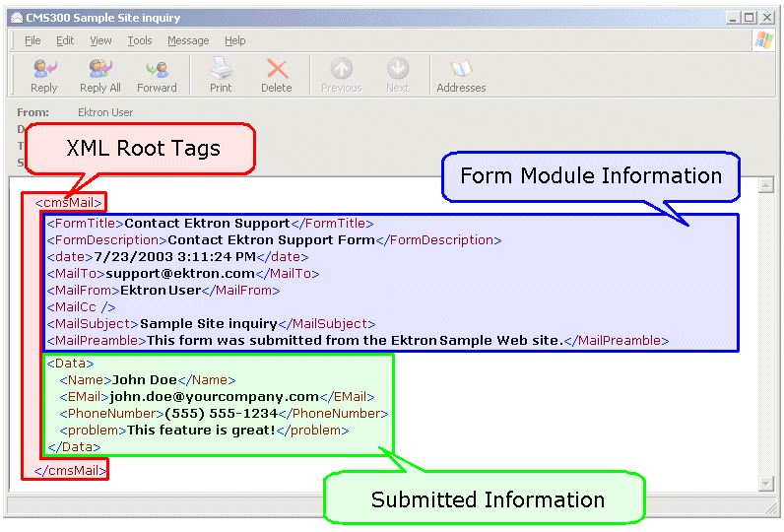Open the Edit menu
Screen dimensions: 784x532
[x=65, y=40]
